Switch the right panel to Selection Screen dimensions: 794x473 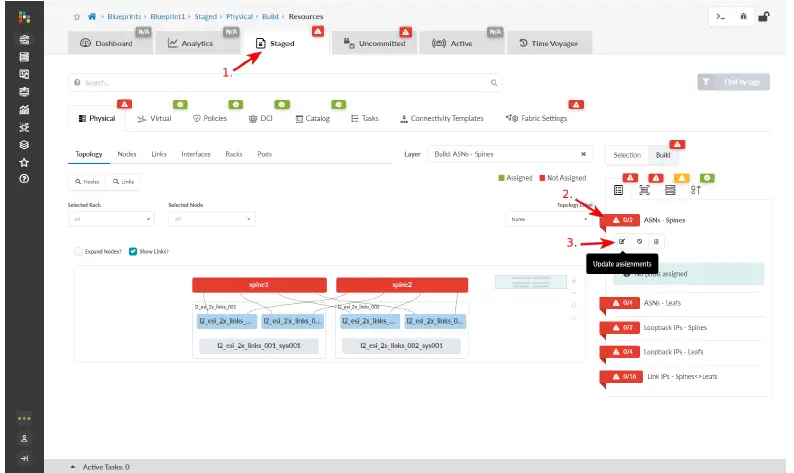(627, 155)
